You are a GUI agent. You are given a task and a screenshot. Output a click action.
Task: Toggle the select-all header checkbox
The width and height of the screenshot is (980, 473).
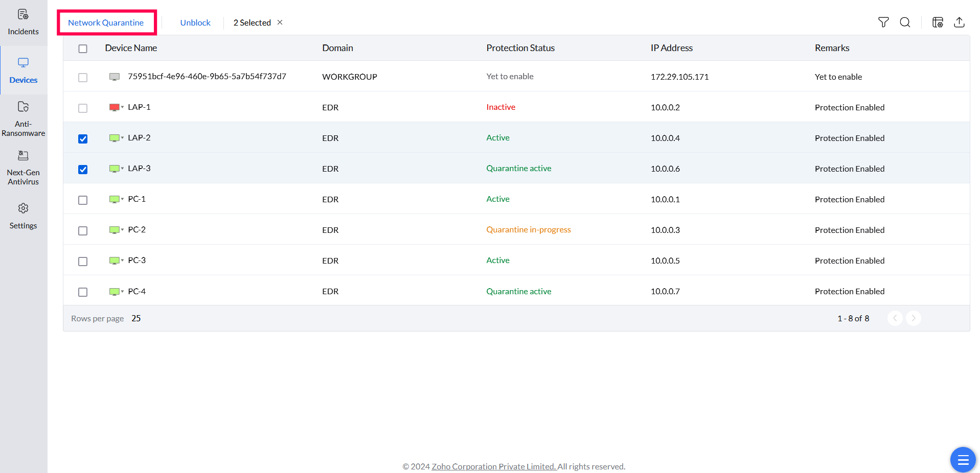[83, 49]
